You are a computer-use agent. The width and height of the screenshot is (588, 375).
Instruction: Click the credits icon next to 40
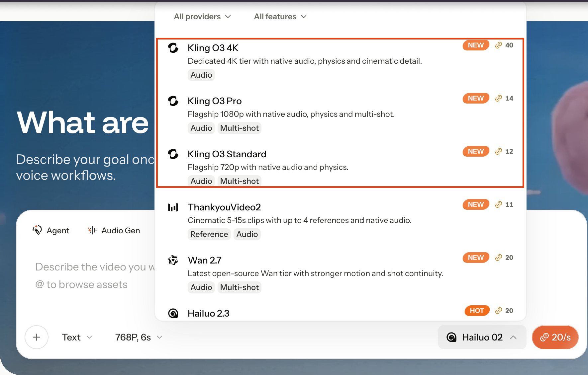coord(499,45)
